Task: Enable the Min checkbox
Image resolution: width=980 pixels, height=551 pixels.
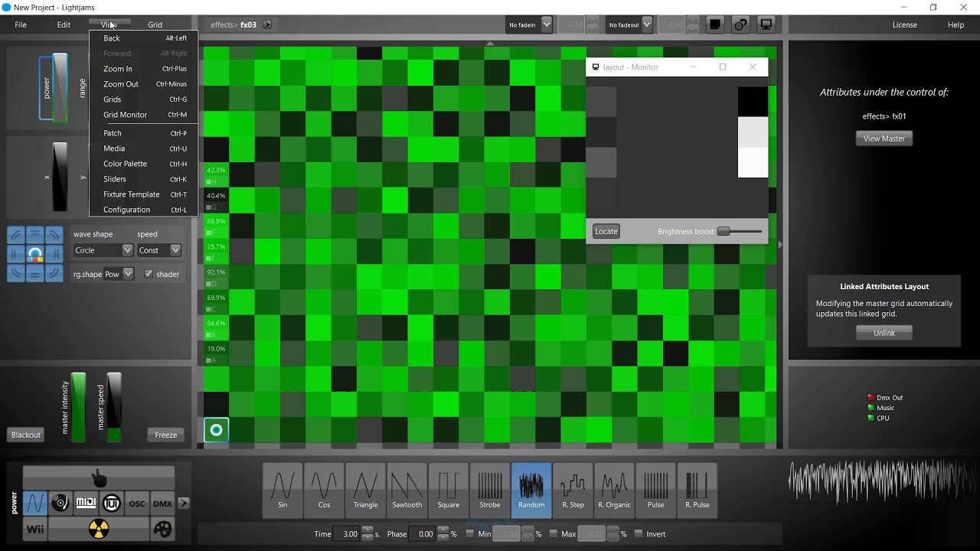Action: coord(469,534)
